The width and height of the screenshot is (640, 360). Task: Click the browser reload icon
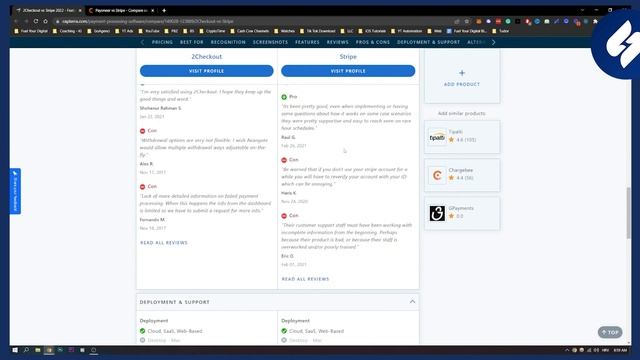click(36, 21)
